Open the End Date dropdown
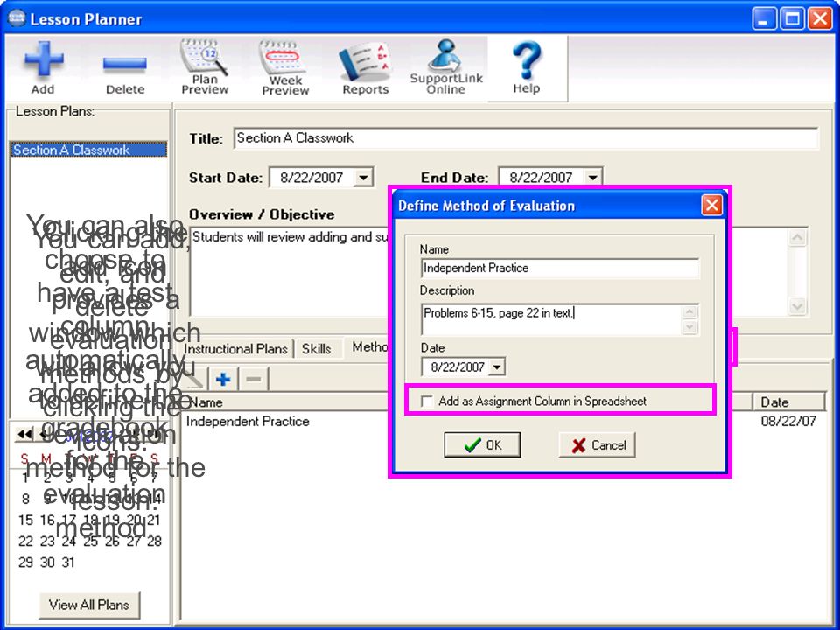Screen dimensions: 840x630 click(592, 178)
